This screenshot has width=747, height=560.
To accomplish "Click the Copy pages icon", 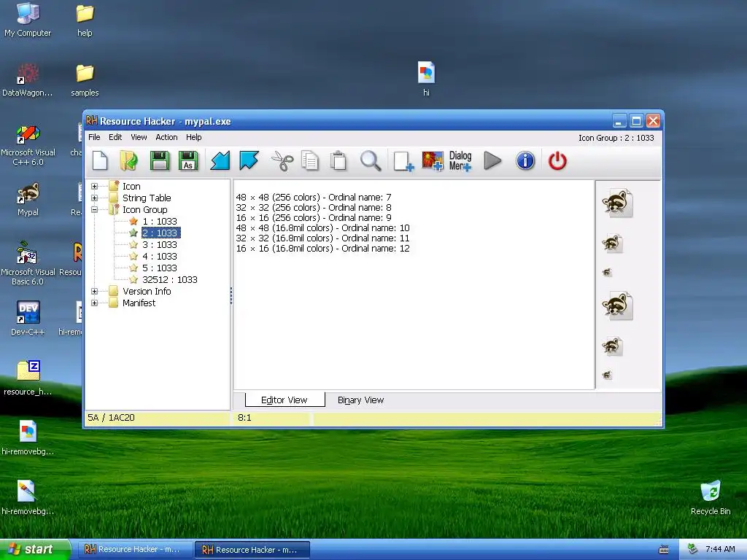I will pos(309,160).
